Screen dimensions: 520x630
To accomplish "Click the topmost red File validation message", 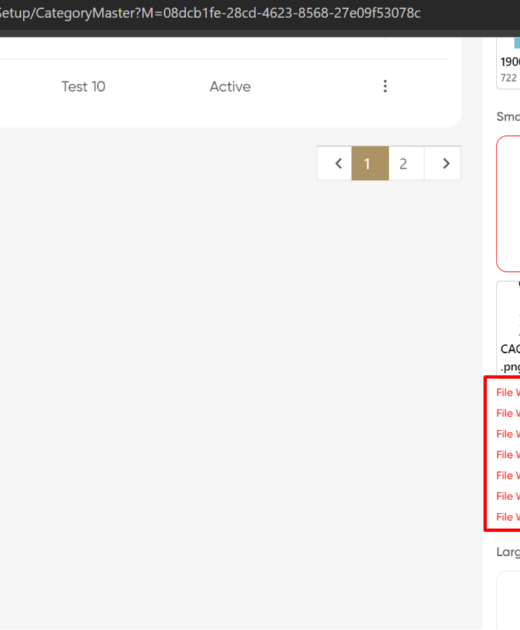I will (508, 393).
